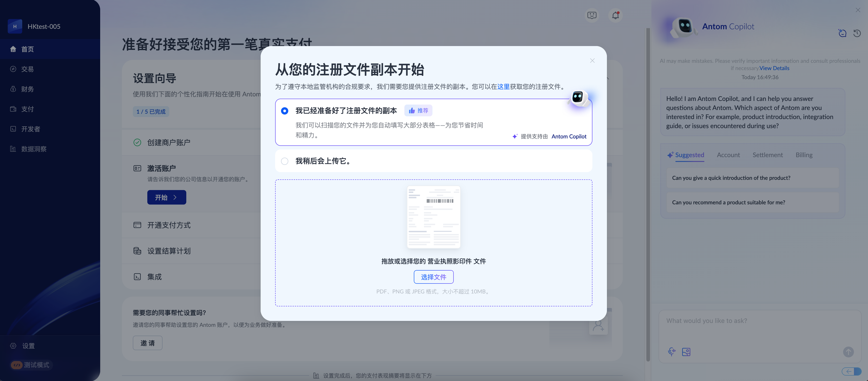Expand the 财务 sidebar menu
The image size is (868, 381).
28,89
